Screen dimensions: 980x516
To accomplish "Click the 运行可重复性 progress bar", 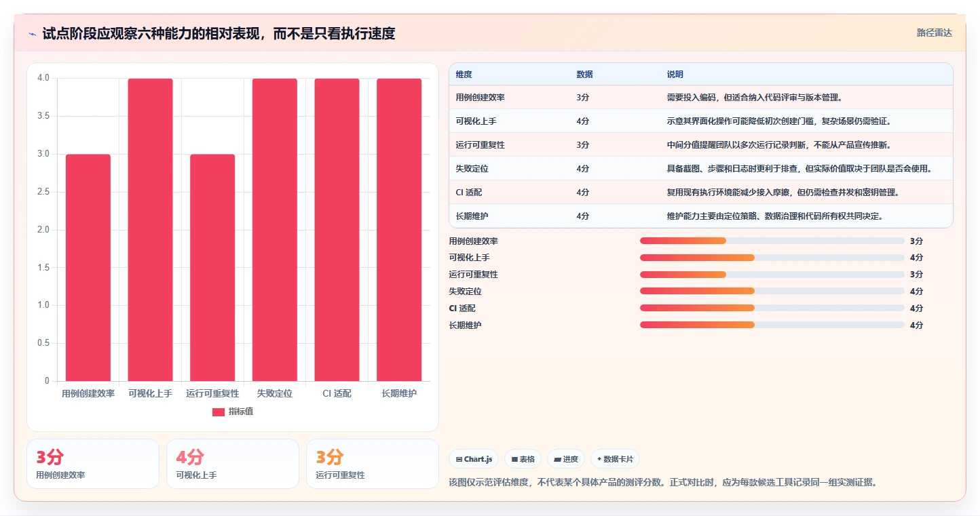I will pyautogui.click(x=772, y=275).
